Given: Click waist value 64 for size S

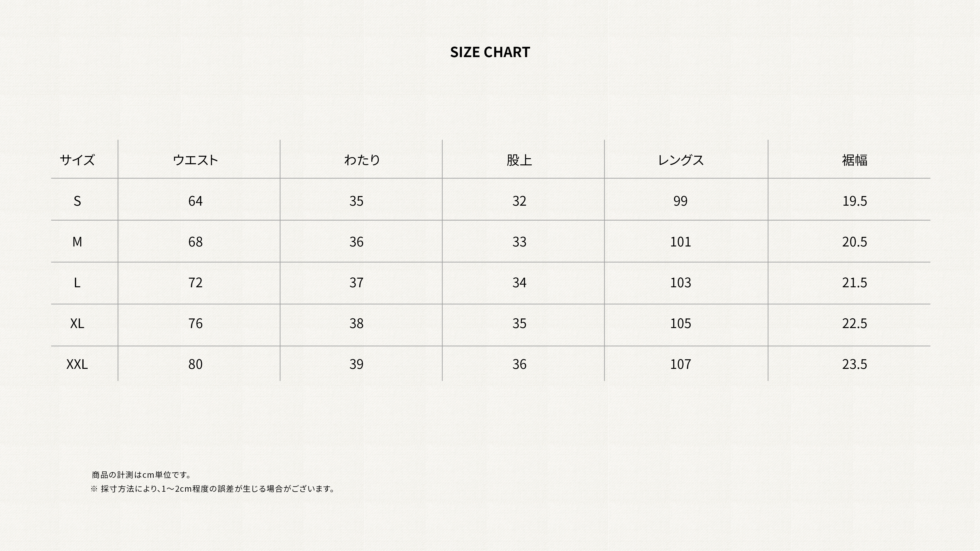Looking at the screenshot, I should click(x=195, y=201).
